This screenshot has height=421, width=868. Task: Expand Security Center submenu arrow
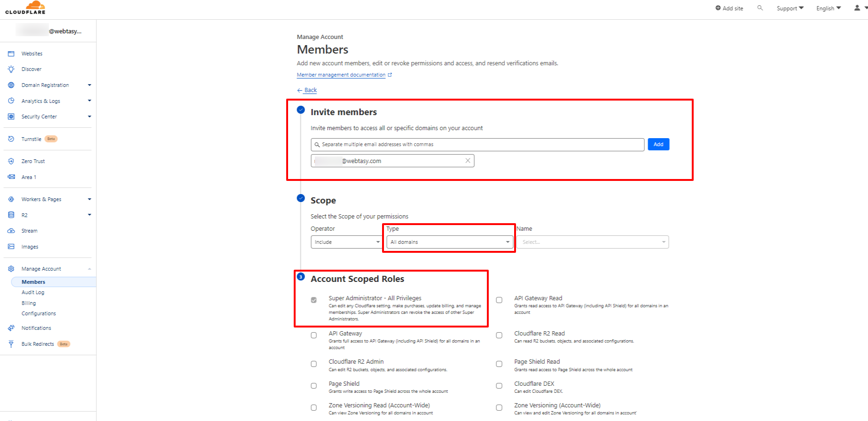click(89, 117)
